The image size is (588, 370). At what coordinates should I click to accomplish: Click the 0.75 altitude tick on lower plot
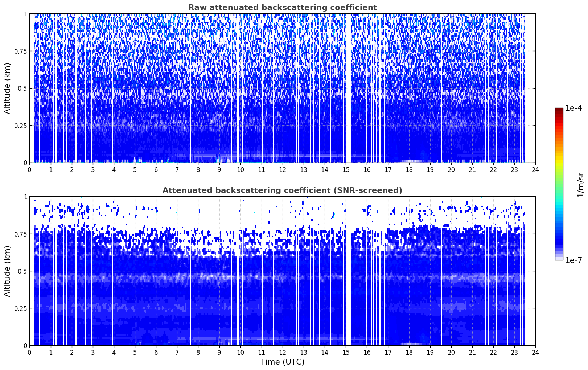(20, 234)
